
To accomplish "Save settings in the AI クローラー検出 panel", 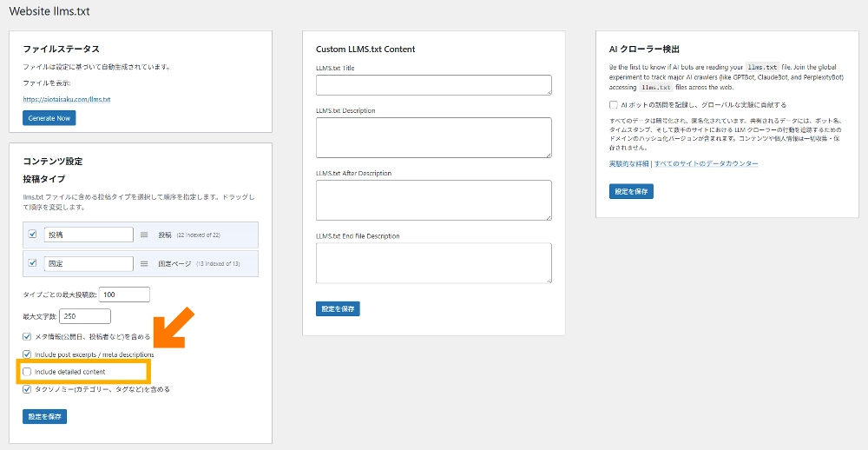I will tap(631, 191).
